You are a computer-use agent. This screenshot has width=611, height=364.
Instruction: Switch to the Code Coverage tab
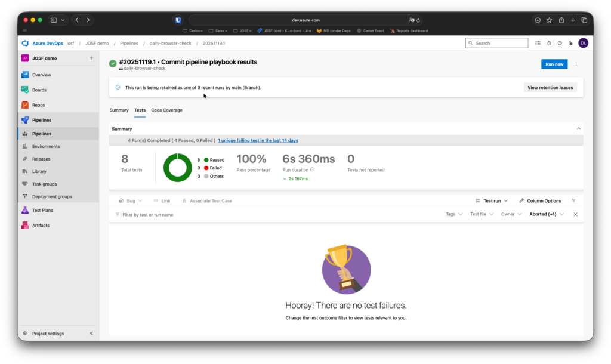tap(166, 110)
